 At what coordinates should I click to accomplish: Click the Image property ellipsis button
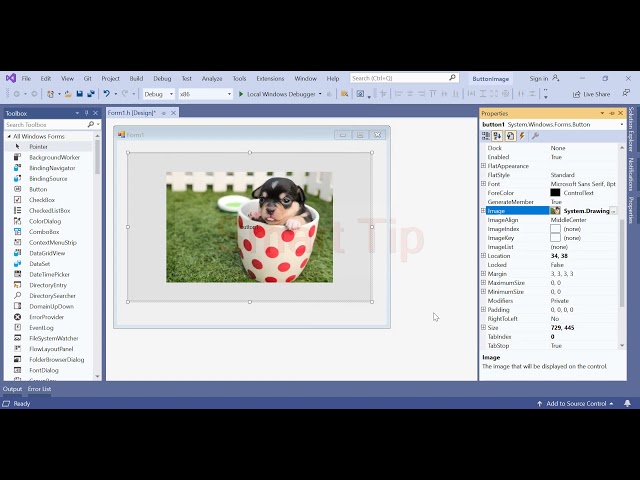[613, 211]
